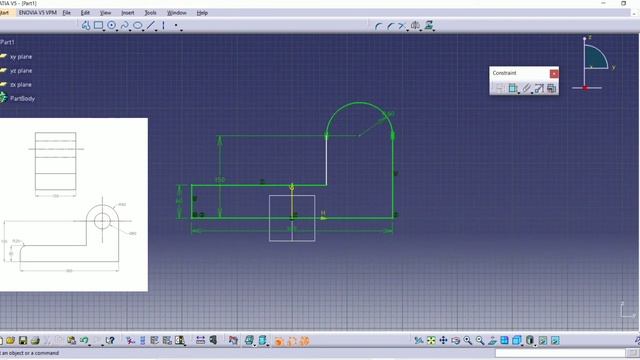Click Fix Together icon in Constraint toolbar
The image size is (640, 360).
coord(526,88)
